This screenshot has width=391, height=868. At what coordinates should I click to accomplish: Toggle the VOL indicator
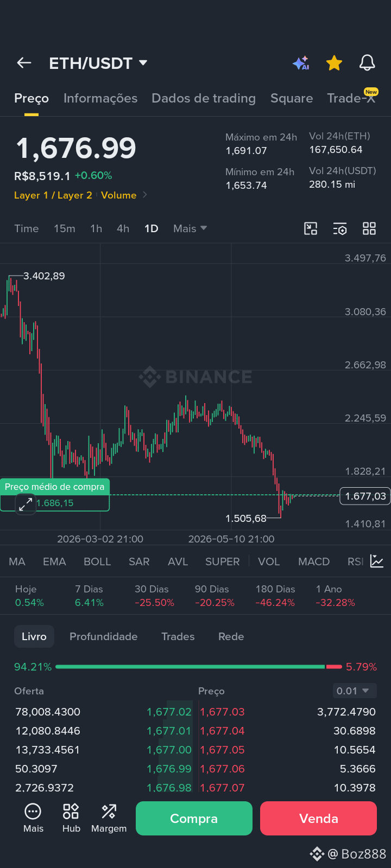coord(269,561)
